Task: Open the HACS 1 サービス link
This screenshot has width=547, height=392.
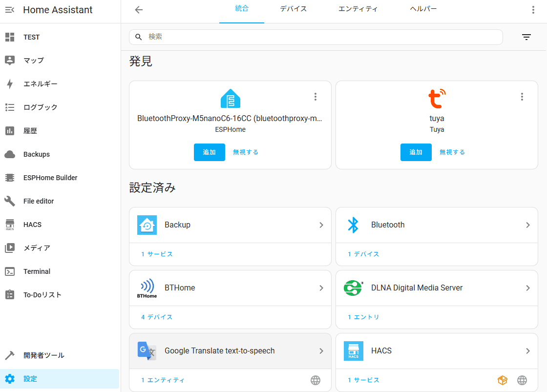Action: click(363, 380)
